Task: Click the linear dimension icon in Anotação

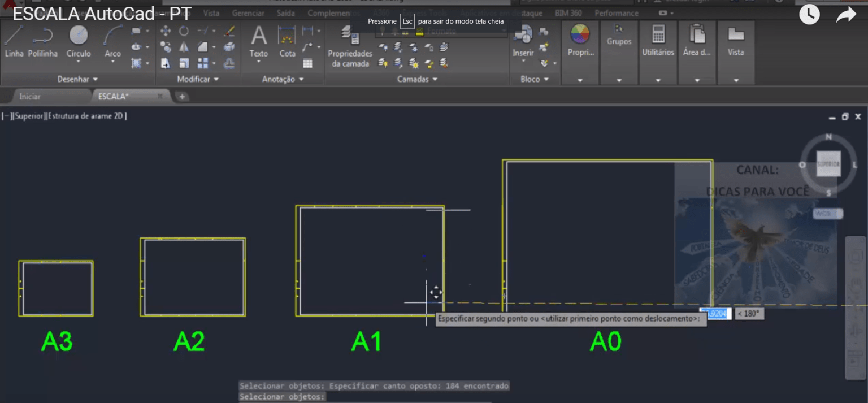Action: 307,31
